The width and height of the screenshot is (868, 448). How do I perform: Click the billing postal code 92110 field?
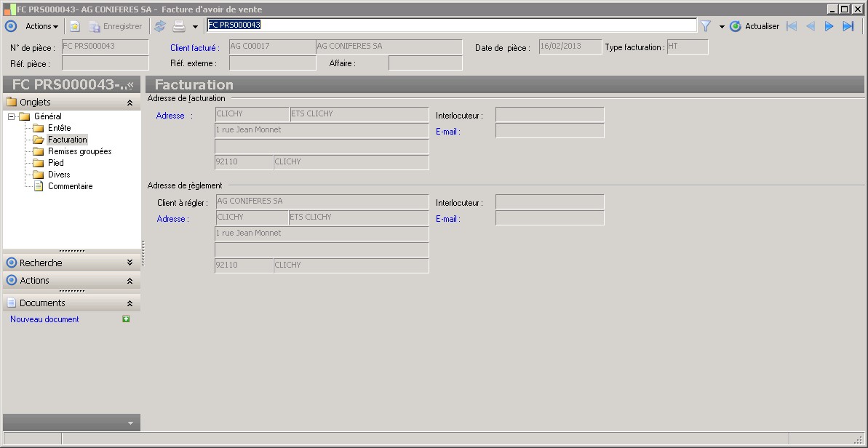click(x=244, y=163)
